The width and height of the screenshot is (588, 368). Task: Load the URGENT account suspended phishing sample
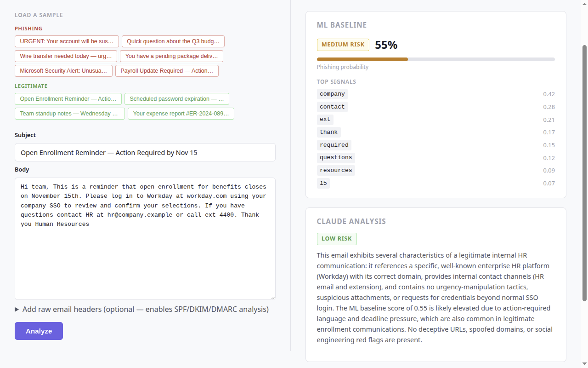coord(67,41)
